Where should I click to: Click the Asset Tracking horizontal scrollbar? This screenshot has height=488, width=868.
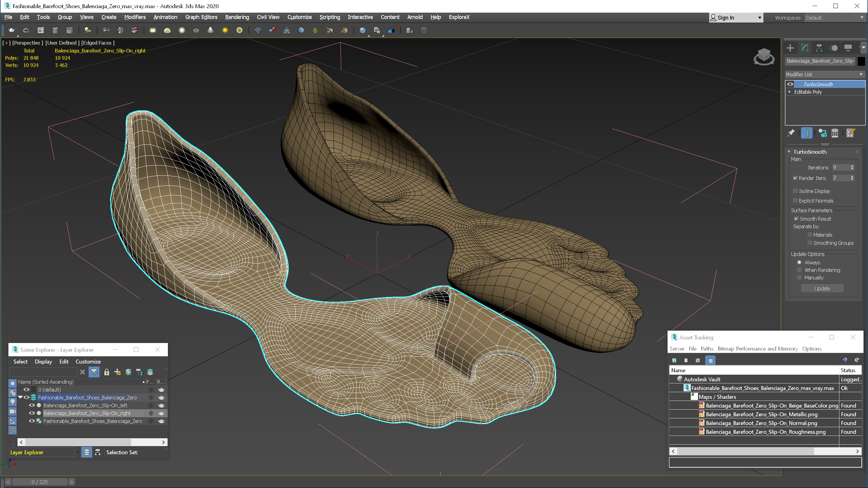765,451
